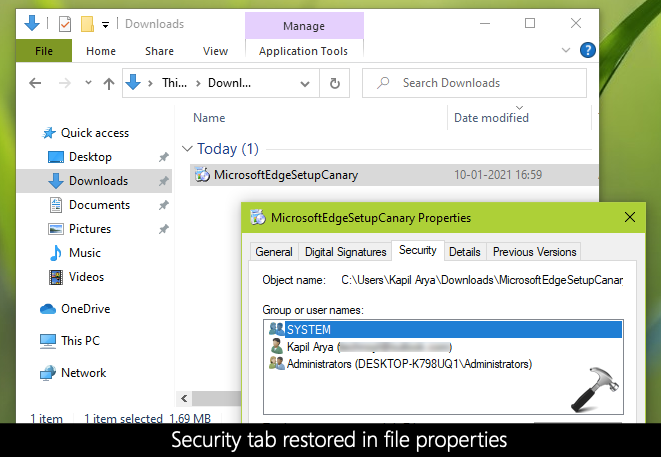Open the Manage contextual tab
The width and height of the screenshot is (661, 457).
tap(304, 26)
